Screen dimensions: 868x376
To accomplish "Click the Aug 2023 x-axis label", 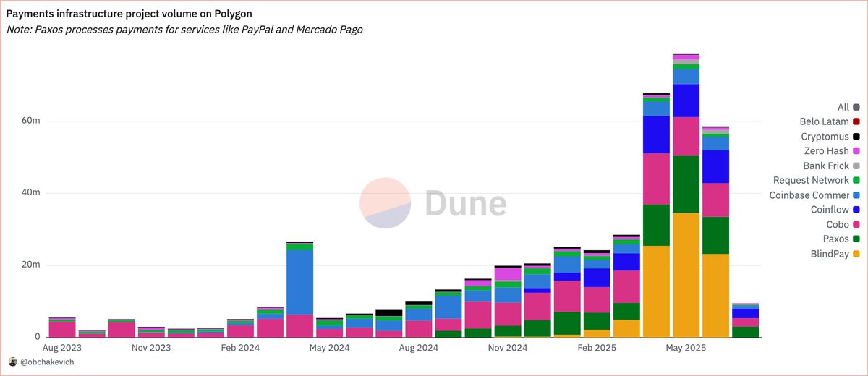I will [62, 349].
